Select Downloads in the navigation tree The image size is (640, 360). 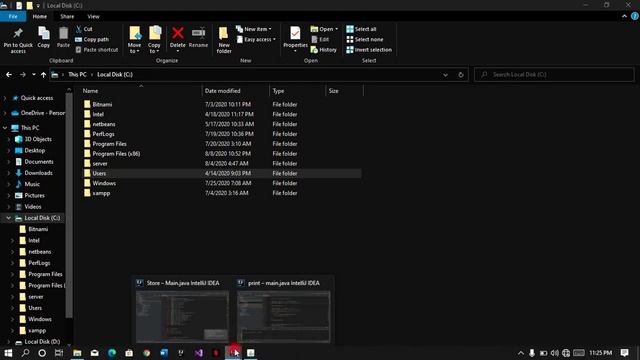[x=38, y=173]
